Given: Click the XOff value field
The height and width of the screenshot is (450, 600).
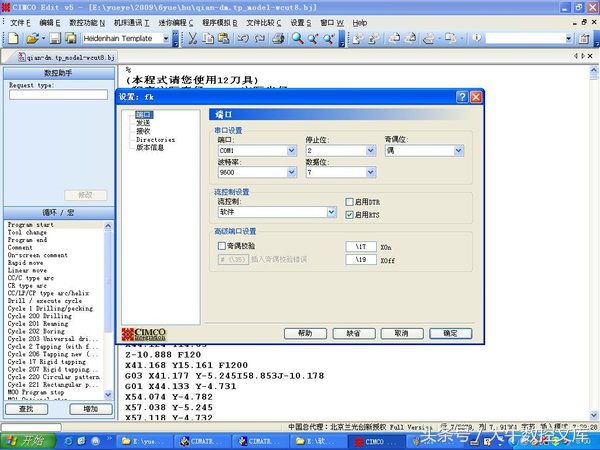Looking at the screenshot, I should click(x=361, y=260).
